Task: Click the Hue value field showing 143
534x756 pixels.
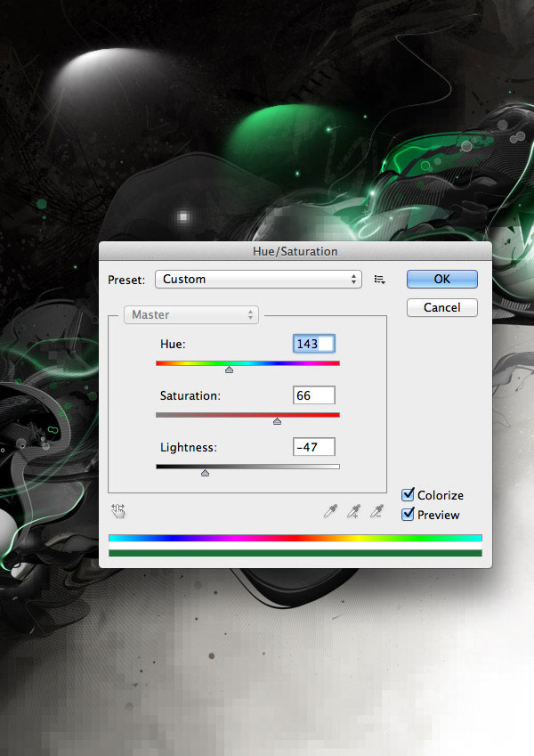Action: 313,344
